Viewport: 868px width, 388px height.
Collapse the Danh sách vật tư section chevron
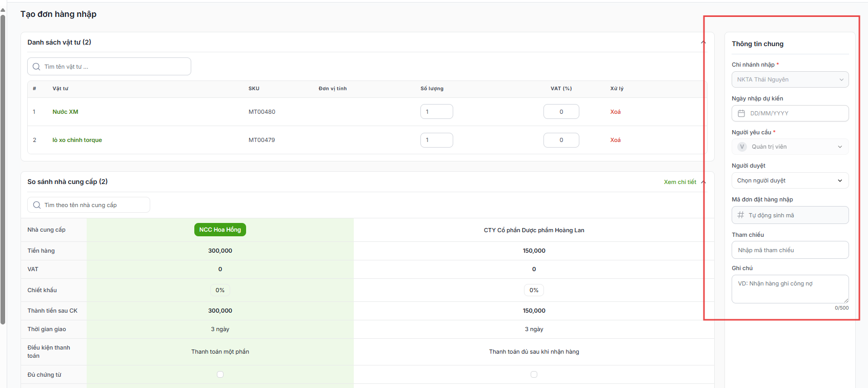click(x=703, y=43)
